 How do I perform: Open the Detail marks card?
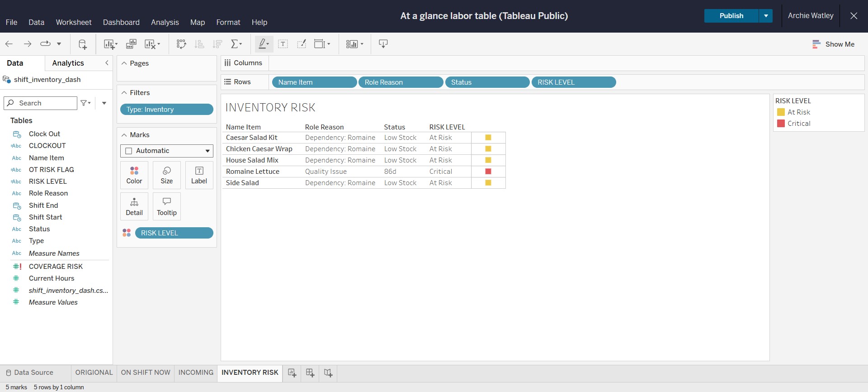[134, 206]
